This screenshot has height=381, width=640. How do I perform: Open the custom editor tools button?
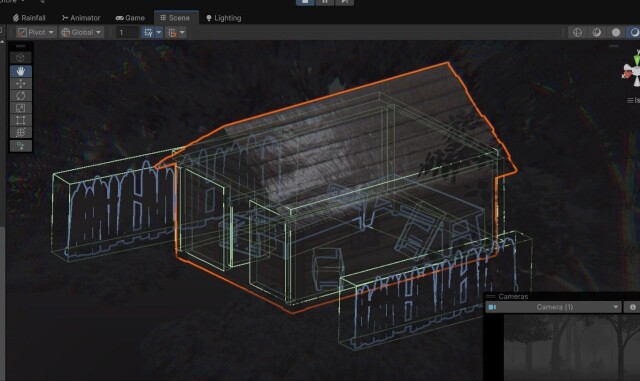tap(20, 146)
